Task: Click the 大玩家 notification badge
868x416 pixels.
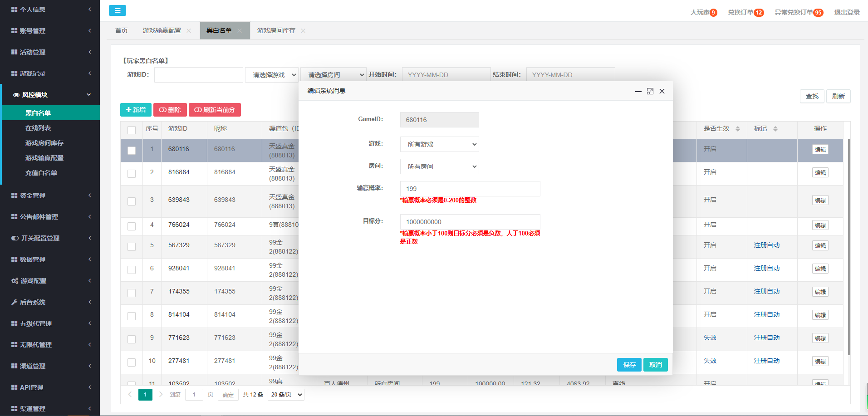Action: [x=713, y=13]
